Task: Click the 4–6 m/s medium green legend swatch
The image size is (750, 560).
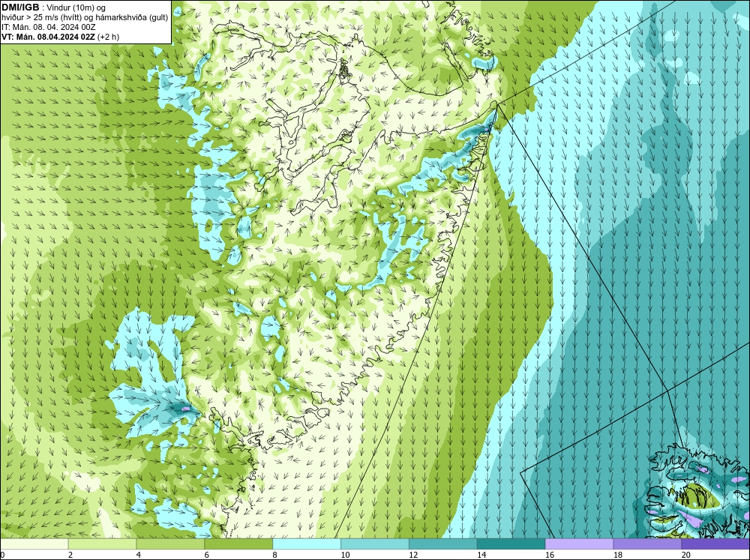Action: (x=170, y=544)
